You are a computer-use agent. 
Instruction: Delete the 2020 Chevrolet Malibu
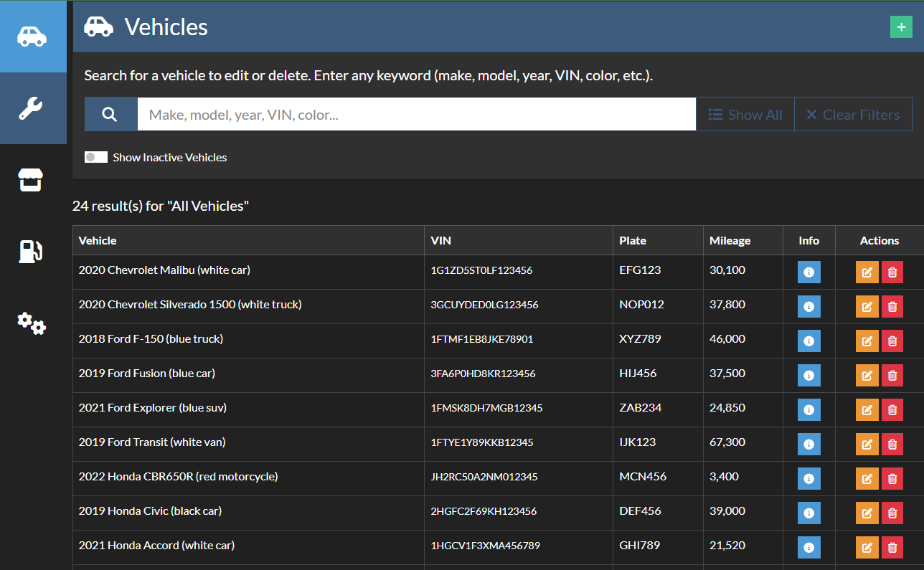(892, 272)
